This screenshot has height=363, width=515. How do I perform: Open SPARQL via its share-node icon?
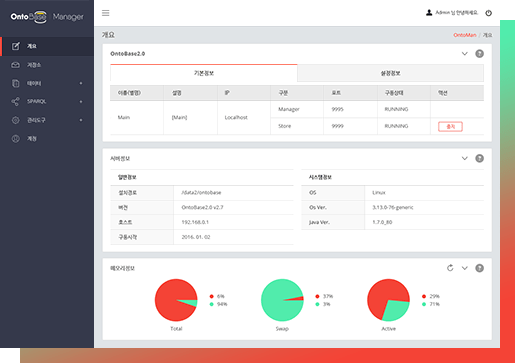[x=15, y=101]
